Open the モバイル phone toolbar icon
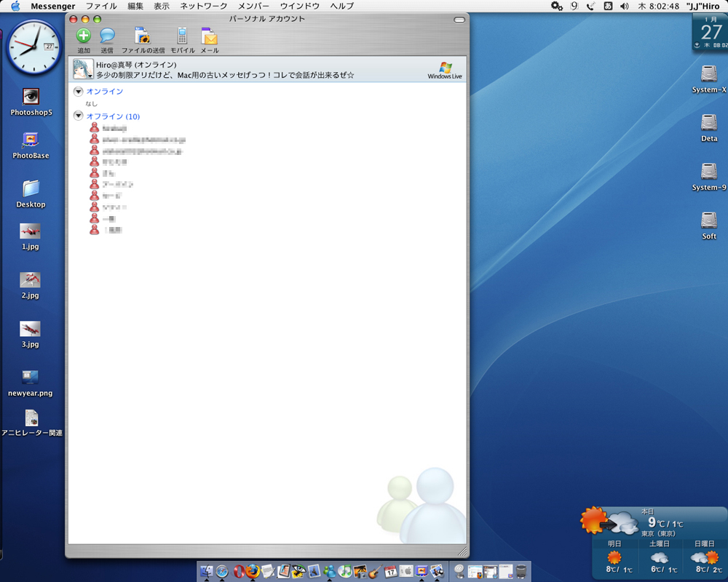Image resolution: width=728 pixels, height=582 pixels. coord(182,36)
